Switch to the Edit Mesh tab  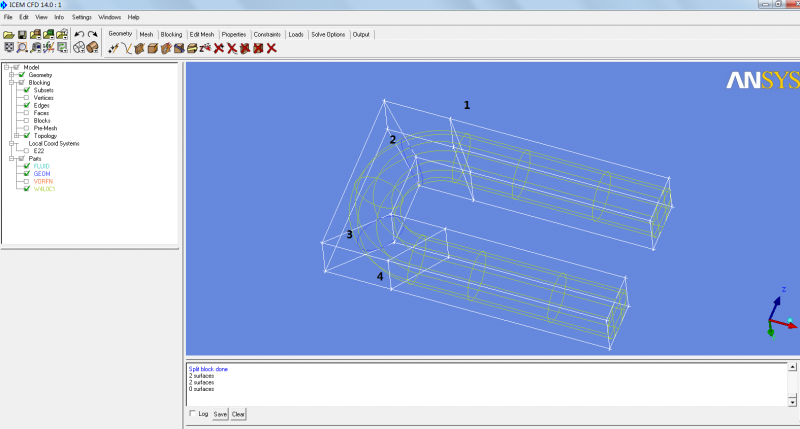(x=202, y=34)
